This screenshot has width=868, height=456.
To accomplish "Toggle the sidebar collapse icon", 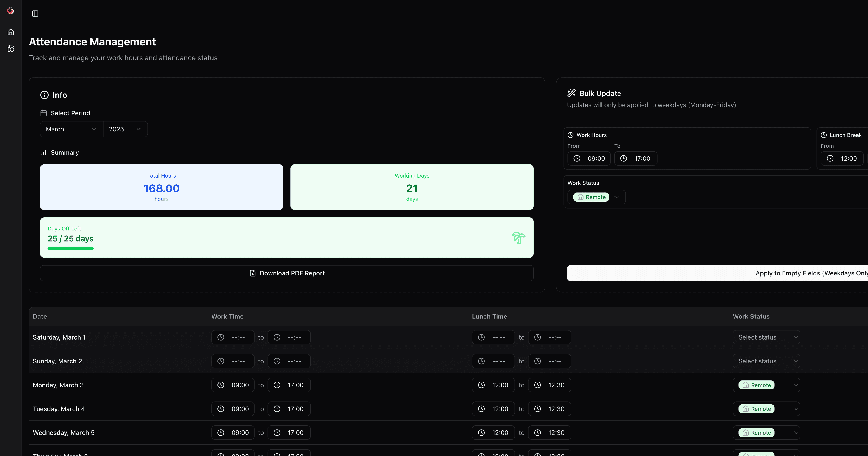I will [35, 14].
